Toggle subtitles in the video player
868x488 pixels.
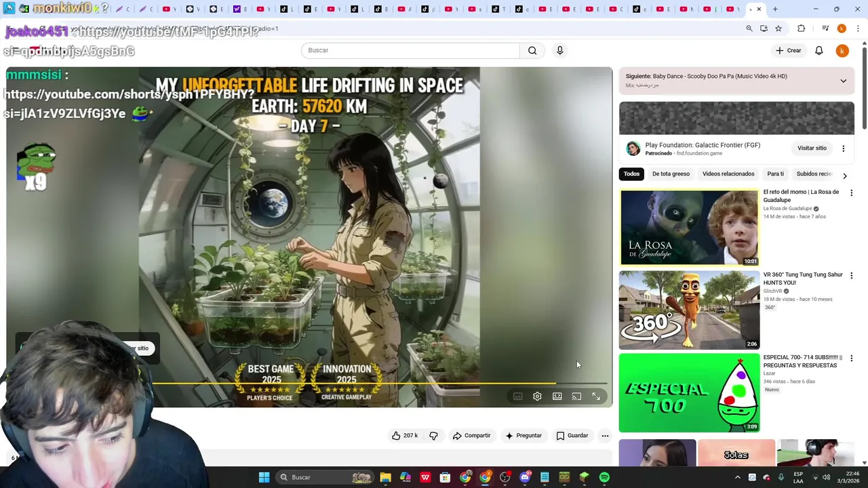pos(517,396)
